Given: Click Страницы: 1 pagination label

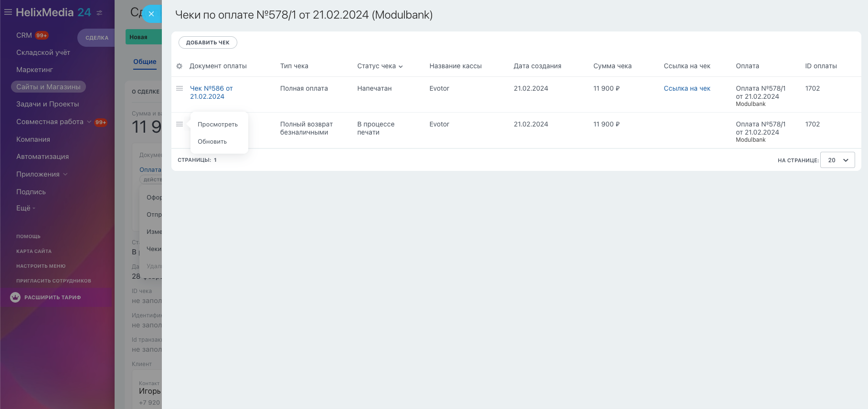Looking at the screenshot, I should point(197,160).
